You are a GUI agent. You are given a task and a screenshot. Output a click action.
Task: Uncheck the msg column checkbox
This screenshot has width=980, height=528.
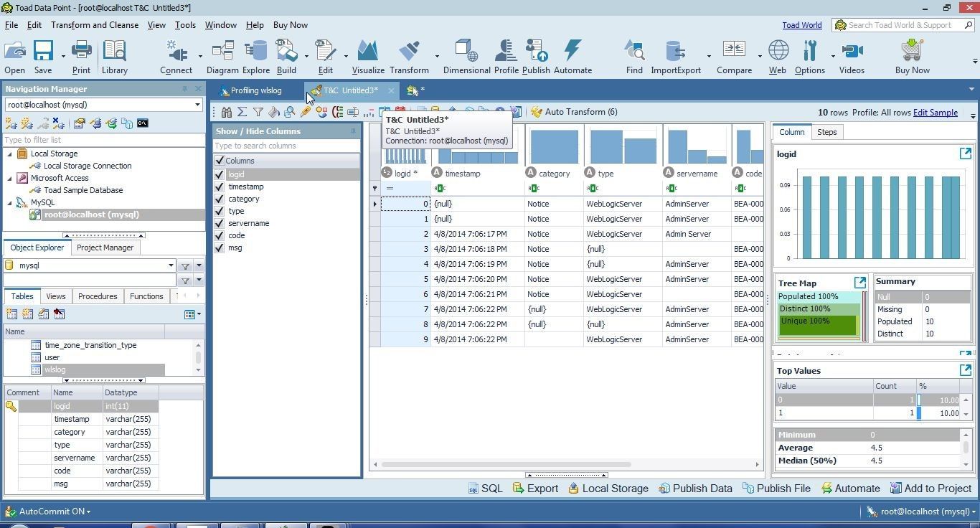220,247
